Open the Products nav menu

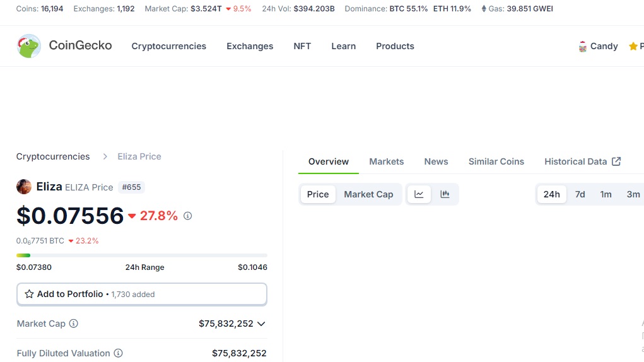click(395, 46)
